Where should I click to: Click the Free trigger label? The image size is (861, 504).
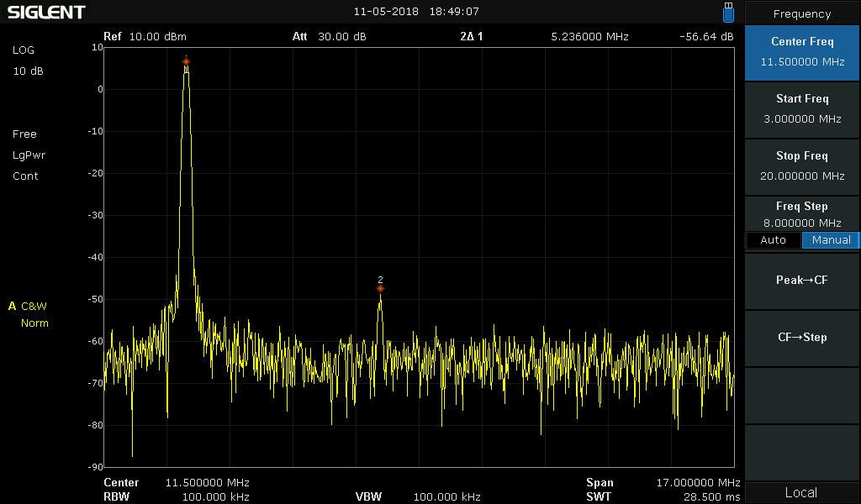(24, 134)
